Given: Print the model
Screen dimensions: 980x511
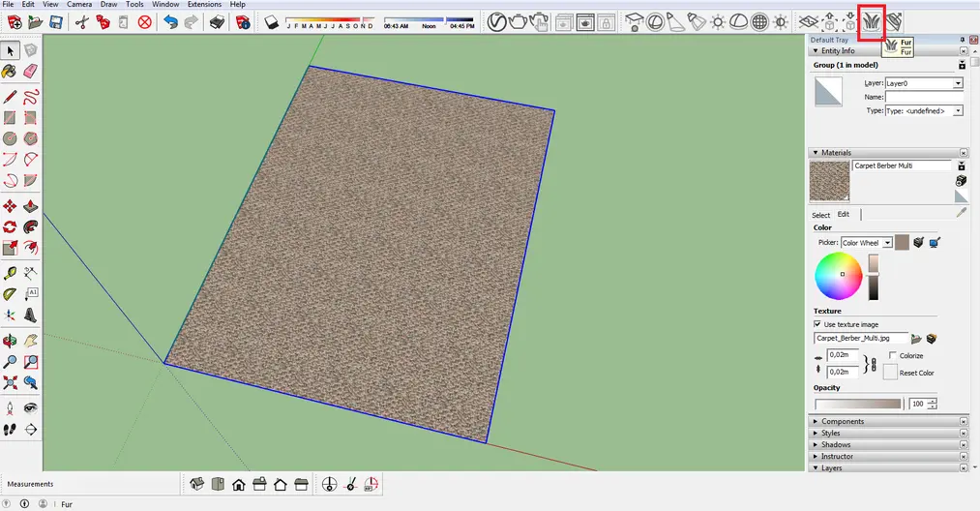Looking at the screenshot, I should tap(217, 22).
